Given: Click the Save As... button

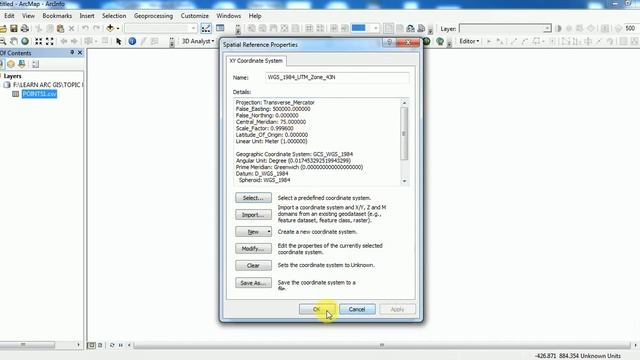Looking at the screenshot, I should pyautogui.click(x=253, y=283).
